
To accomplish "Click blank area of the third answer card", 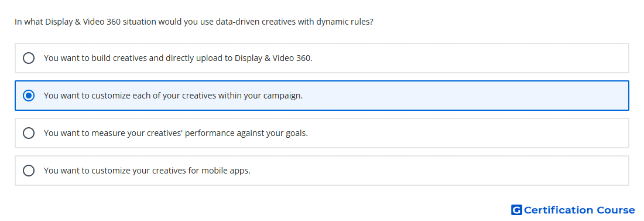I will coord(468,133).
